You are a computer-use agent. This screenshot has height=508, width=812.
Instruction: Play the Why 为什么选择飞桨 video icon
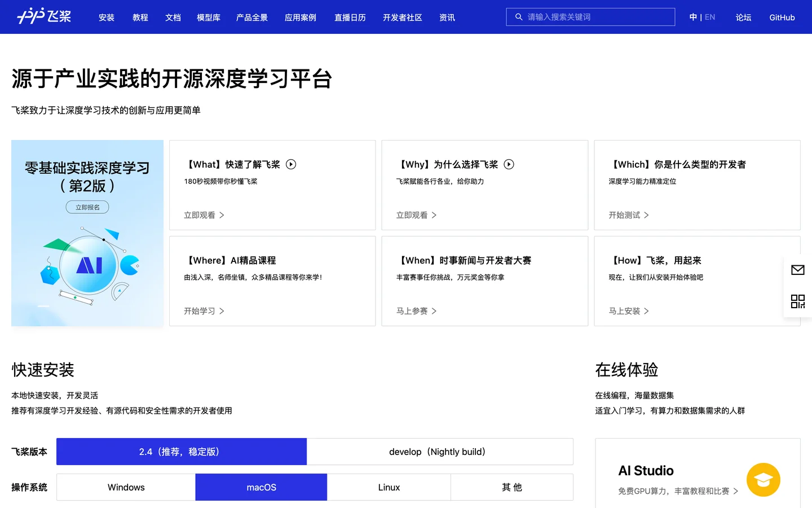pos(509,164)
